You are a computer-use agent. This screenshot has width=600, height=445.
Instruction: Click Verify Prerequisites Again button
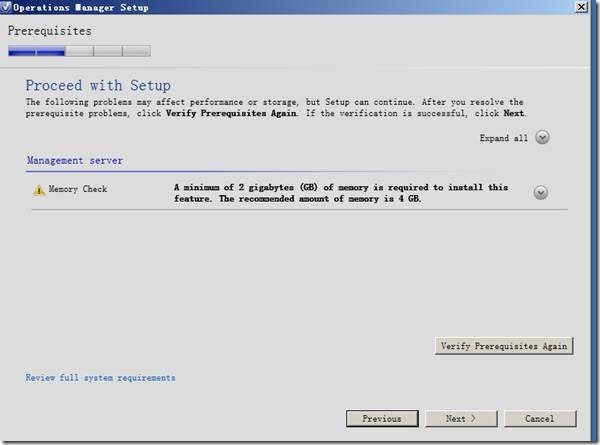504,346
